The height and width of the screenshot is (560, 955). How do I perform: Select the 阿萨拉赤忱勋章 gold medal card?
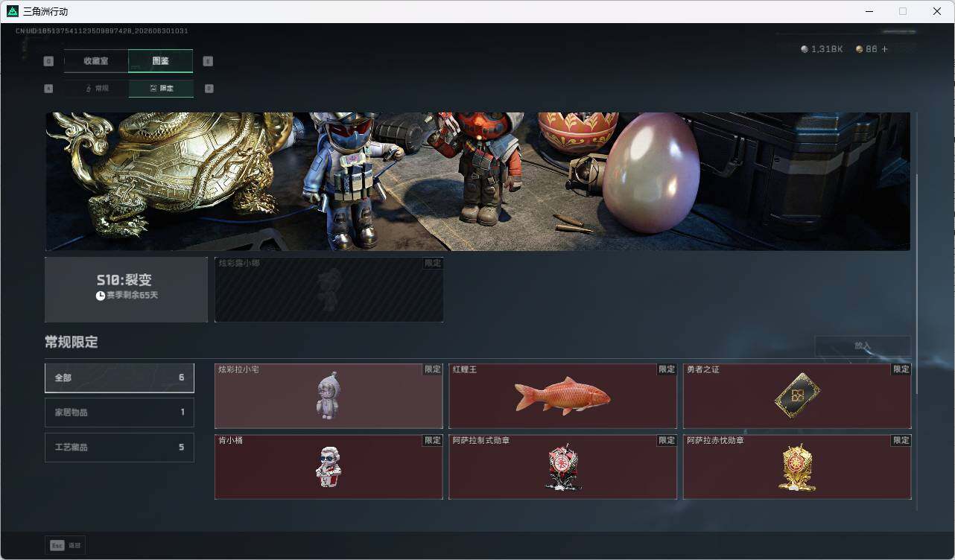(797, 467)
